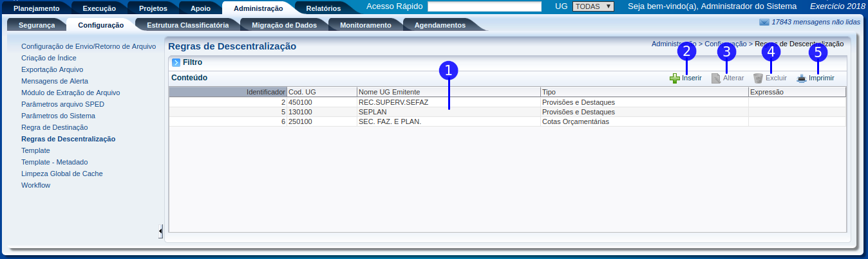Click the Excluir trash icon

tap(759, 78)
